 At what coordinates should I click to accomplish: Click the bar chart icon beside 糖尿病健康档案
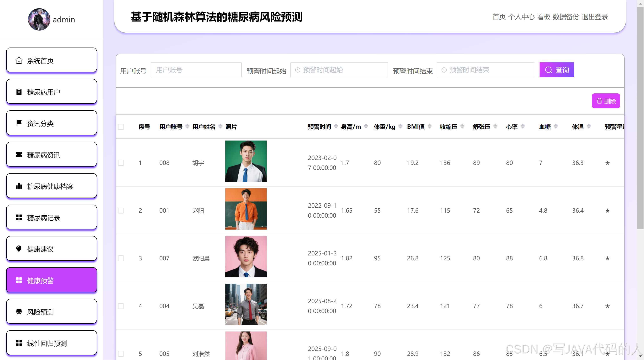[19, 186]
